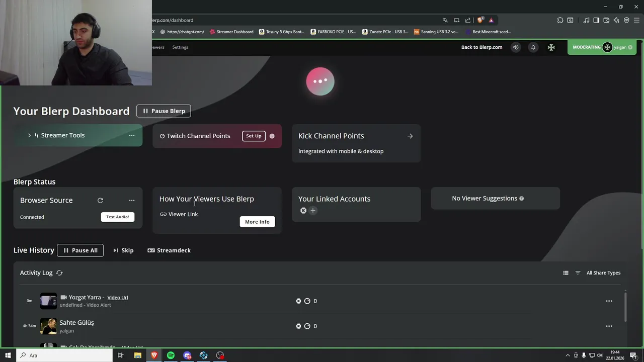The height and width of the screenshot is (362, 644).
Task: Open Streamdeck integration
Action: [169, 250]
